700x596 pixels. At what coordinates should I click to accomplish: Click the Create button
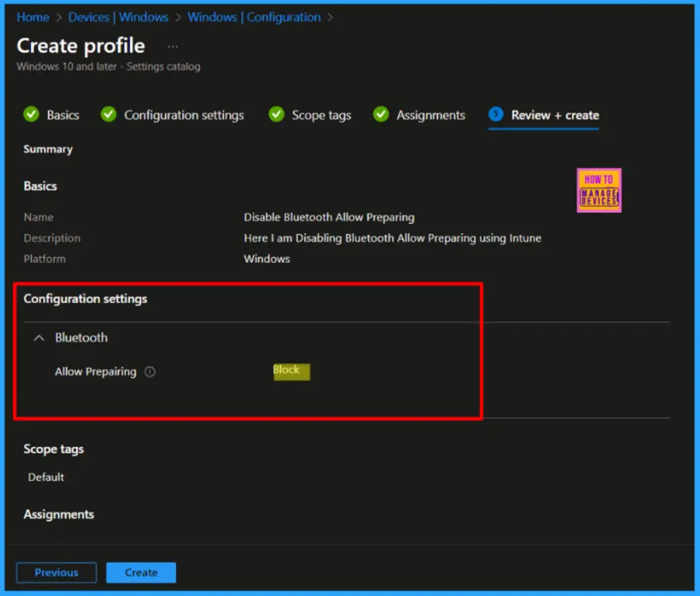coord(141,572)
